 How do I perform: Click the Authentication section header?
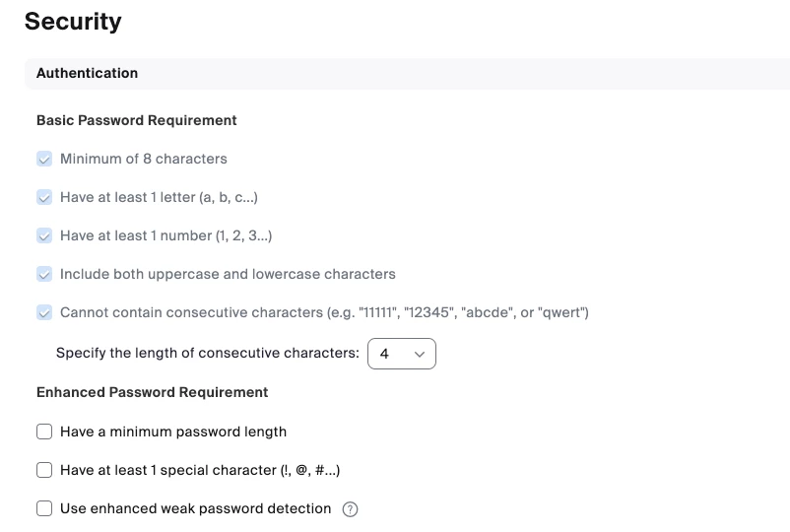[x=88, y=73]
